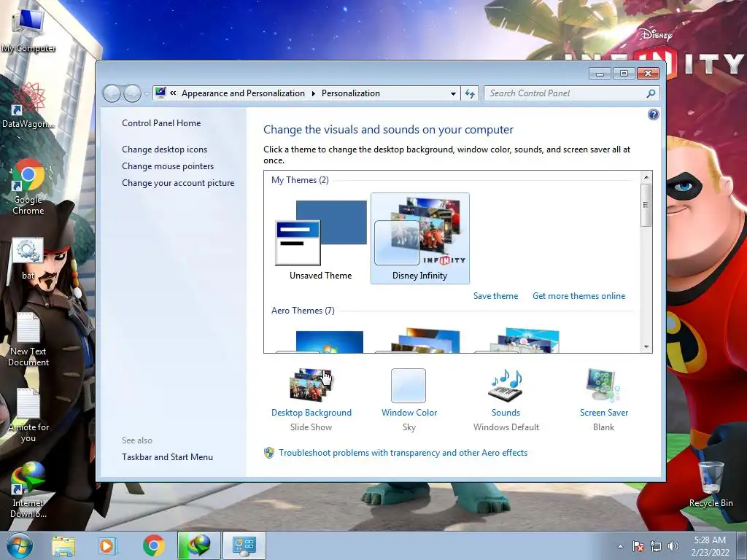747x560 pixels.
Task: Click the network tray icon
Action: [656, 546]
